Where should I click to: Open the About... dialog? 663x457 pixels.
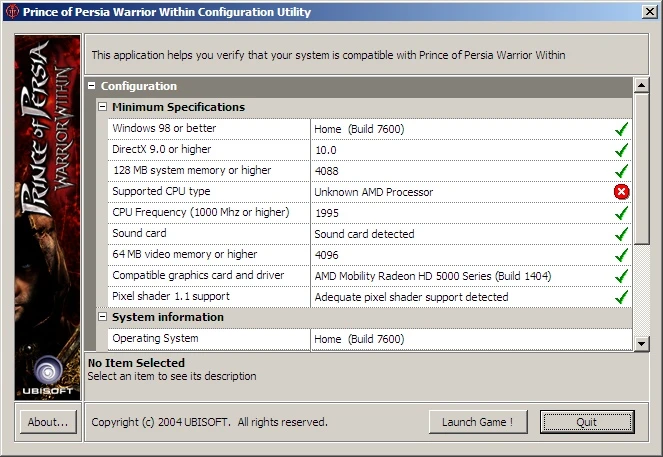47,422
